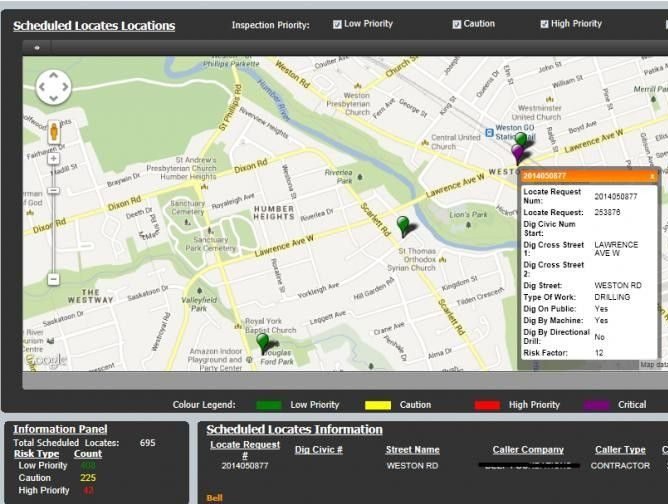The width and height of the screenshot is (668, 504).
Task: Zoom in with the plus button
Action: (x=53, y=159)
